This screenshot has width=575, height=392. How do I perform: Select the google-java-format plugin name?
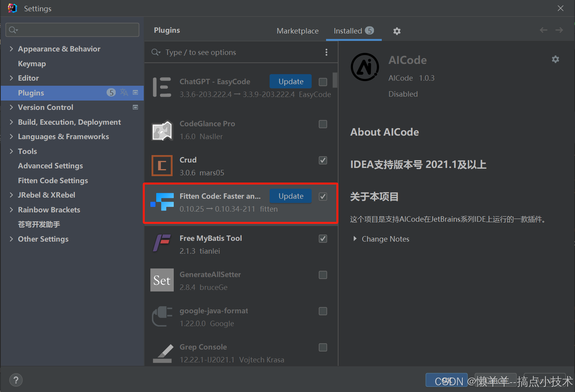[214, 311]
